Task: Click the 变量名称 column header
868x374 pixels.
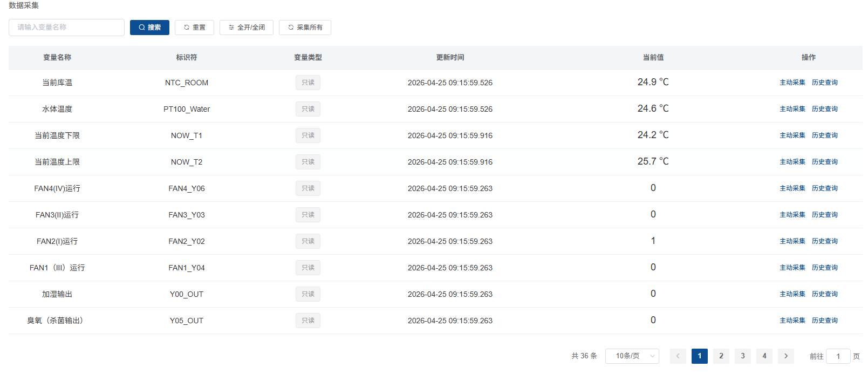Action: point(57,58)
